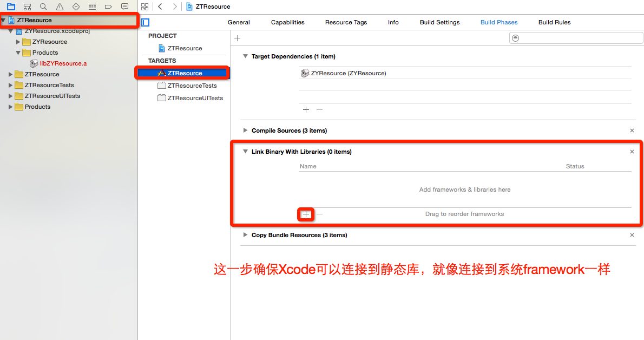Viewport: 644px width, 340px height.
Task: Select ZYResource (ZYResource) dependency row
Action: coord(465,73)
